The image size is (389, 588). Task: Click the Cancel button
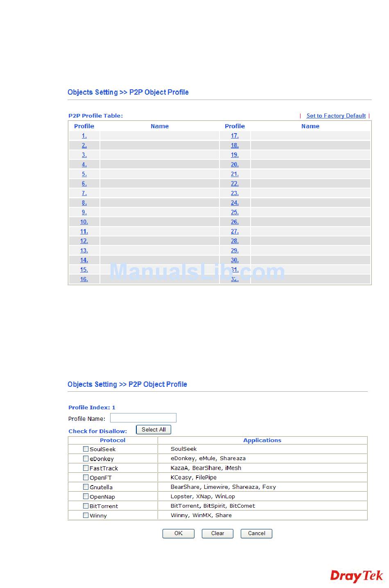[257, 533]
